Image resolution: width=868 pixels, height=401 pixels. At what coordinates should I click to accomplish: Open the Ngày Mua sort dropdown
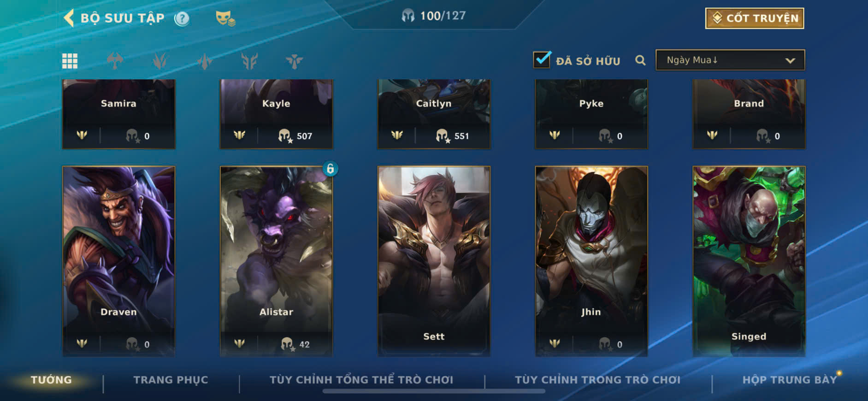click(x=730, y=60)
